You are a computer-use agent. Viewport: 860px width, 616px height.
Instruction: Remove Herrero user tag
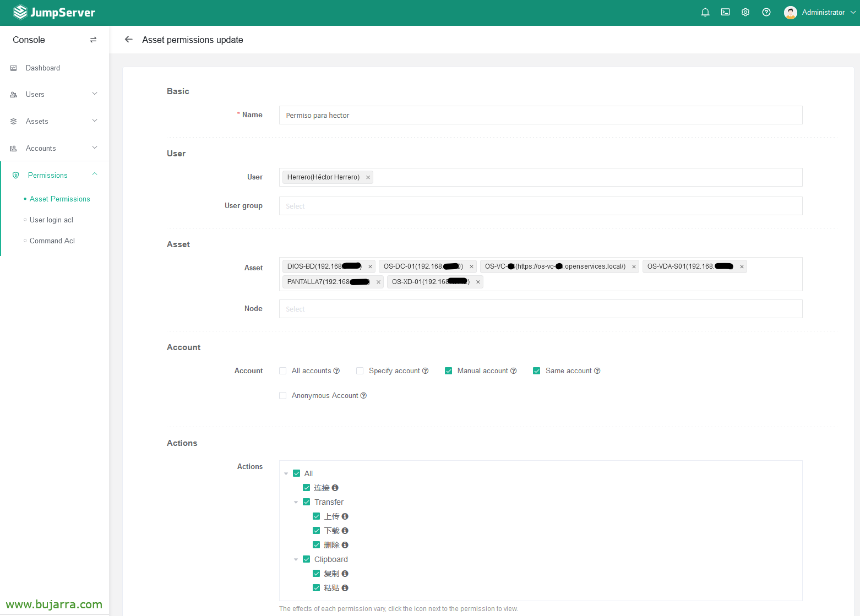[368, 177]
